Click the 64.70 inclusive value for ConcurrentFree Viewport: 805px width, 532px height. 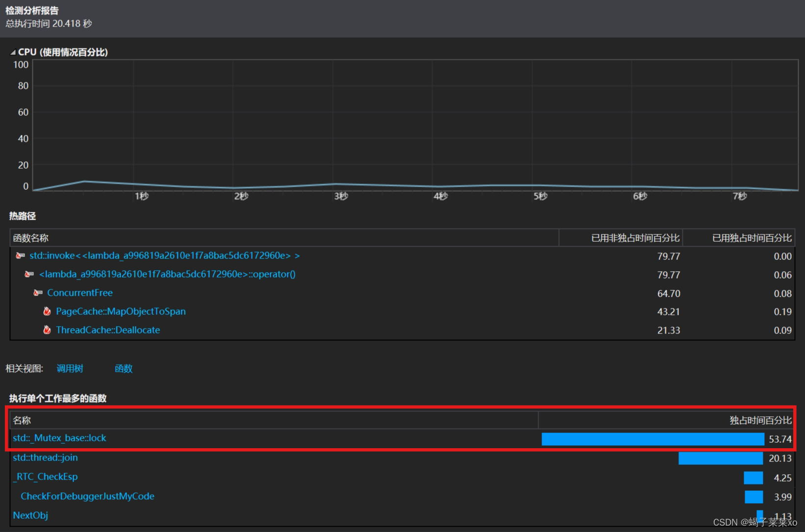[x=669, y=293]
